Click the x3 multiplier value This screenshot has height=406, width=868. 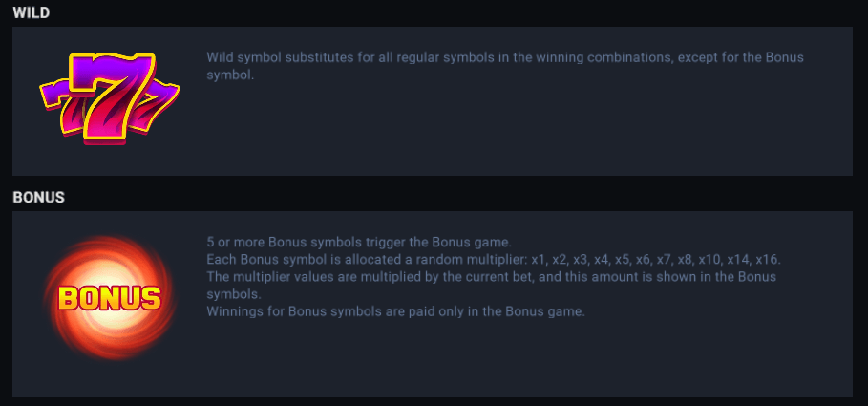(x=582, y=260)
